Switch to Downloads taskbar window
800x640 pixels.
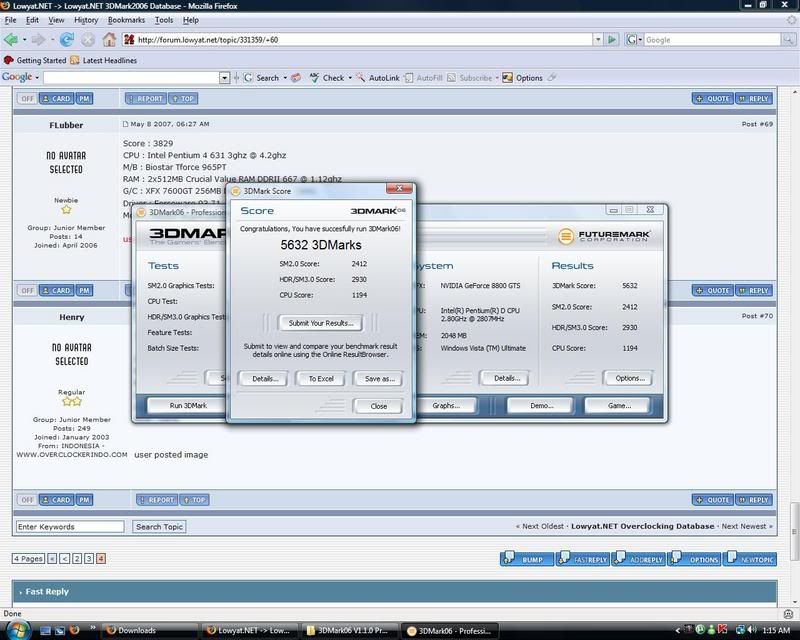[148, 630]
